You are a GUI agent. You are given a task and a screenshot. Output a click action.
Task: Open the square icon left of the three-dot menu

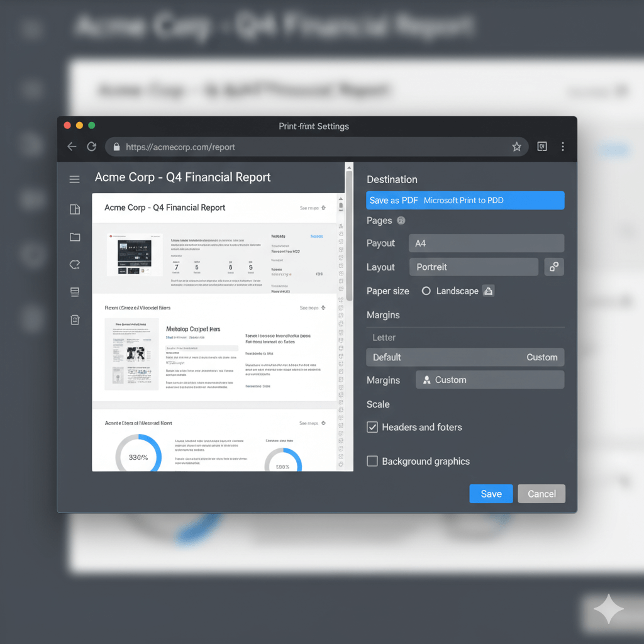click(x=542, y=147)
